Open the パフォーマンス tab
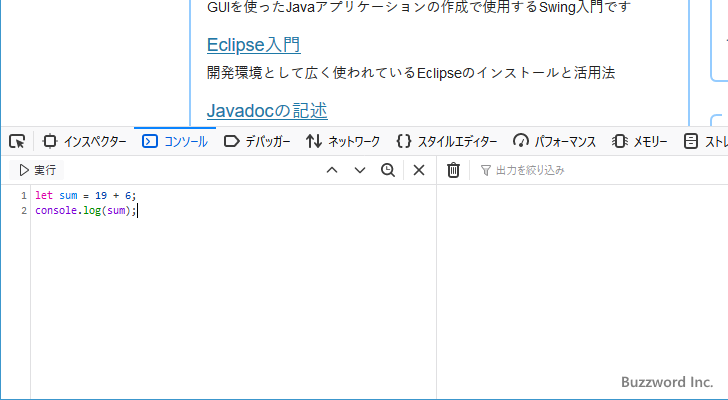The image size is (728, 400). (x=554, y=141)
